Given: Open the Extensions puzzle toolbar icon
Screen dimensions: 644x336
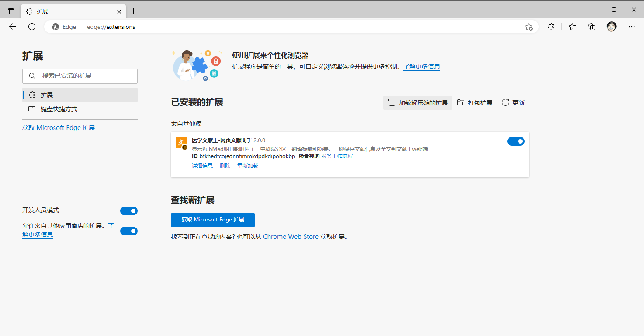Looking at the screenshot, I should (551, 27).
